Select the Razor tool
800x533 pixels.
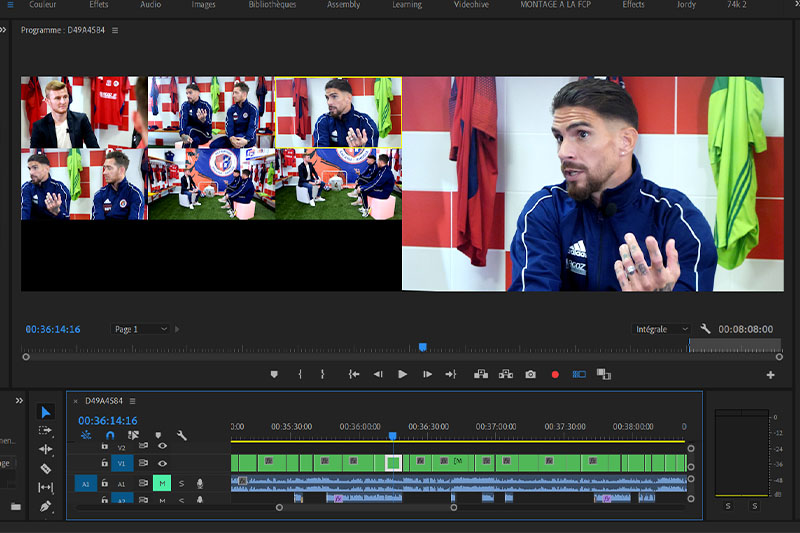[x=45, y=468]
